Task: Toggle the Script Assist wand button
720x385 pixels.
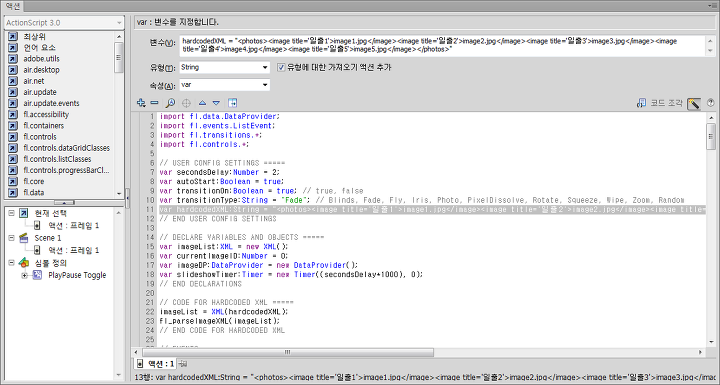Action: pyautogui.click(x=694, y=103)
